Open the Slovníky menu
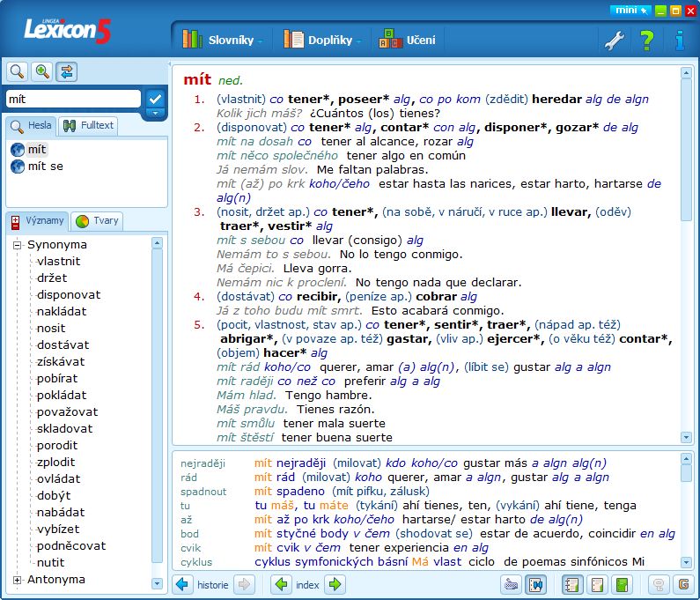This screenshot has height=600, width=700. 222,40
